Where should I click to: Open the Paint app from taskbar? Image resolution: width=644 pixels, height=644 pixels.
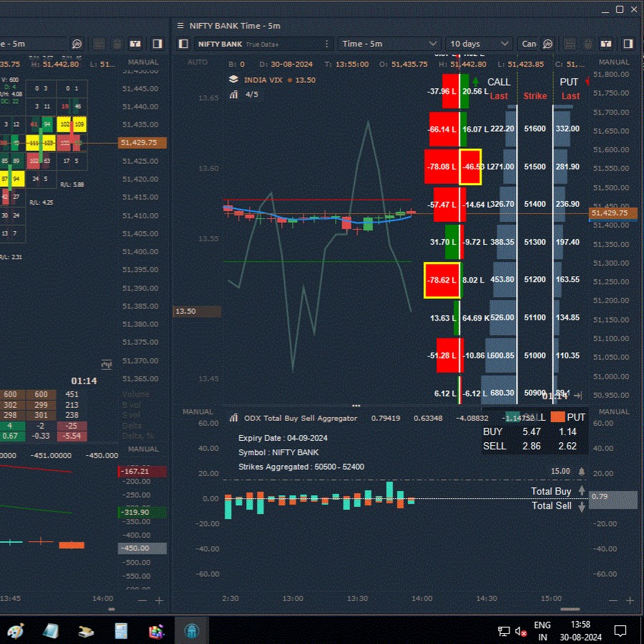pos(16,631)
